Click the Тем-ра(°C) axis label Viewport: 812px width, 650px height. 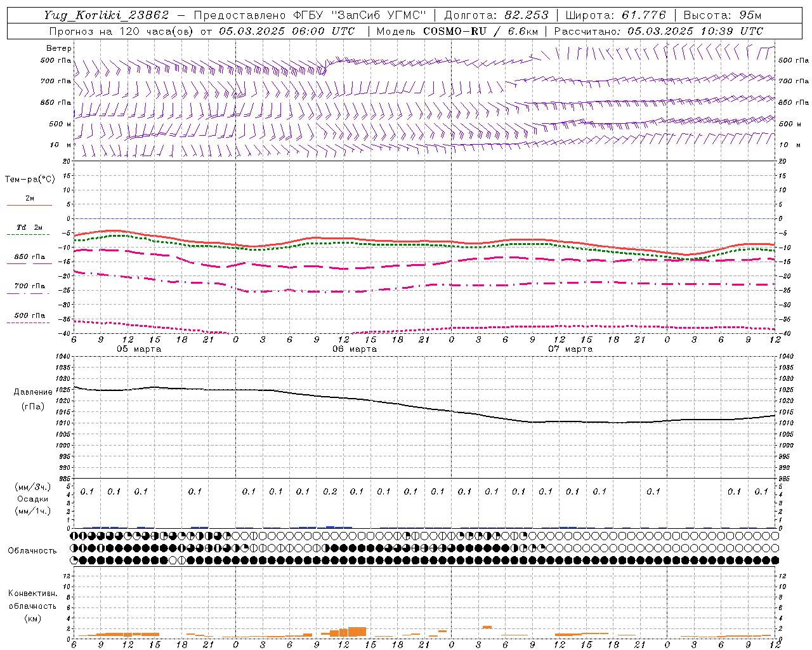[x=30, y=180]
